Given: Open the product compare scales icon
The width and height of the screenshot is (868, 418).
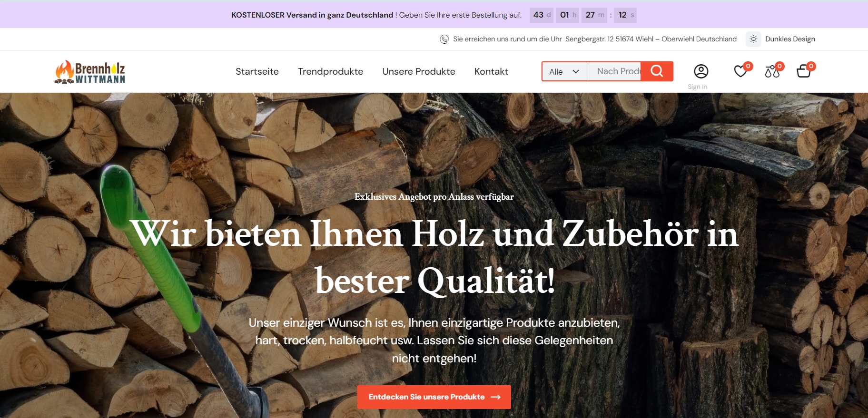Looking at the screenshot, I should [x=772, y=71].
